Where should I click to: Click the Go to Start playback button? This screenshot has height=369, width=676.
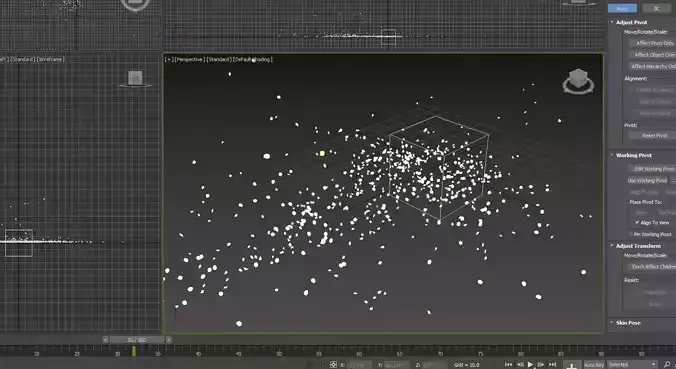(509, 365)
